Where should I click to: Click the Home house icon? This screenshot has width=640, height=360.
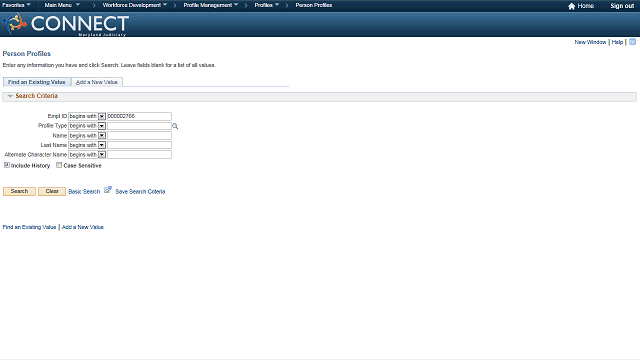click(571, 6)
